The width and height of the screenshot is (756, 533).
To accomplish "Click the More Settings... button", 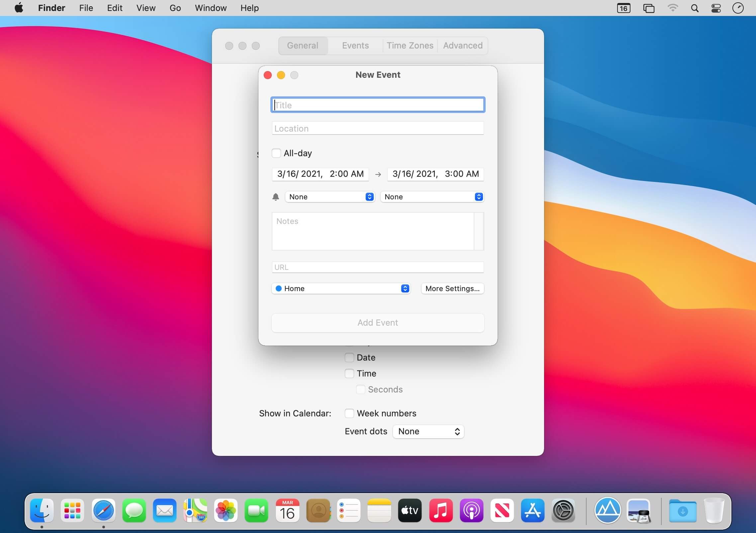I will [x=452, y=288].
